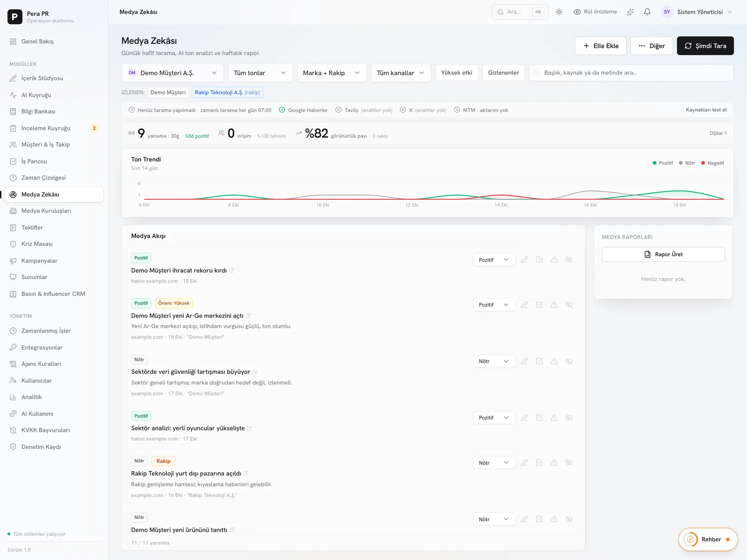Open 'Kriz Masası' from the sidebar
Image resolution: width=747 pixels, height=560 pixels.
(54, 244)
